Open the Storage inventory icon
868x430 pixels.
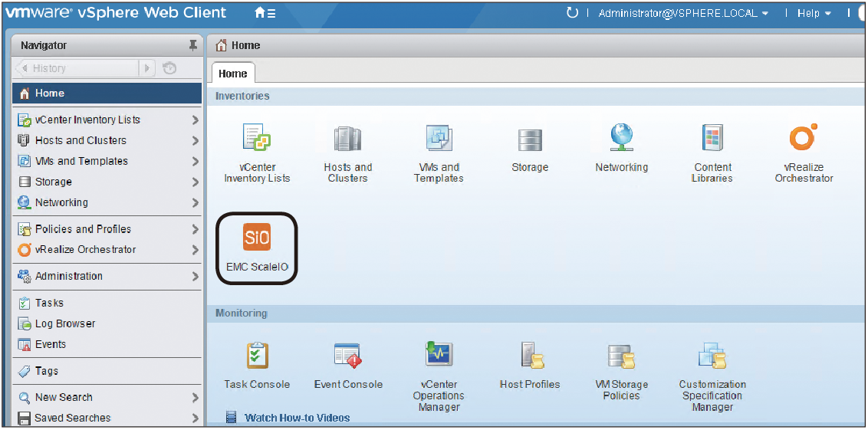point(530,140)
